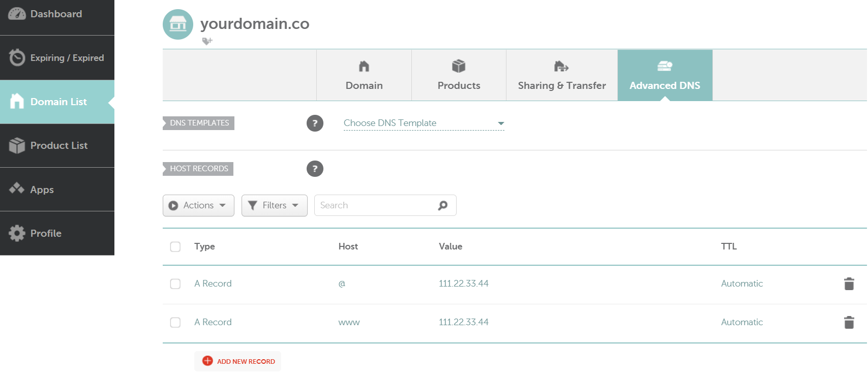The image size is (868, 377).
Task: Click the house icon on Domain tab
Action: [x=364, y=66]
